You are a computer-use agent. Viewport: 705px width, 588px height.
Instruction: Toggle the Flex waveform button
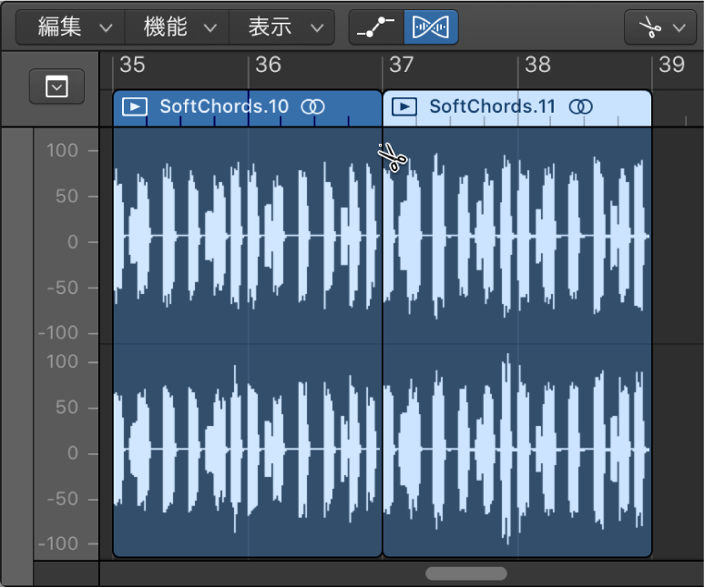[431, 27]
